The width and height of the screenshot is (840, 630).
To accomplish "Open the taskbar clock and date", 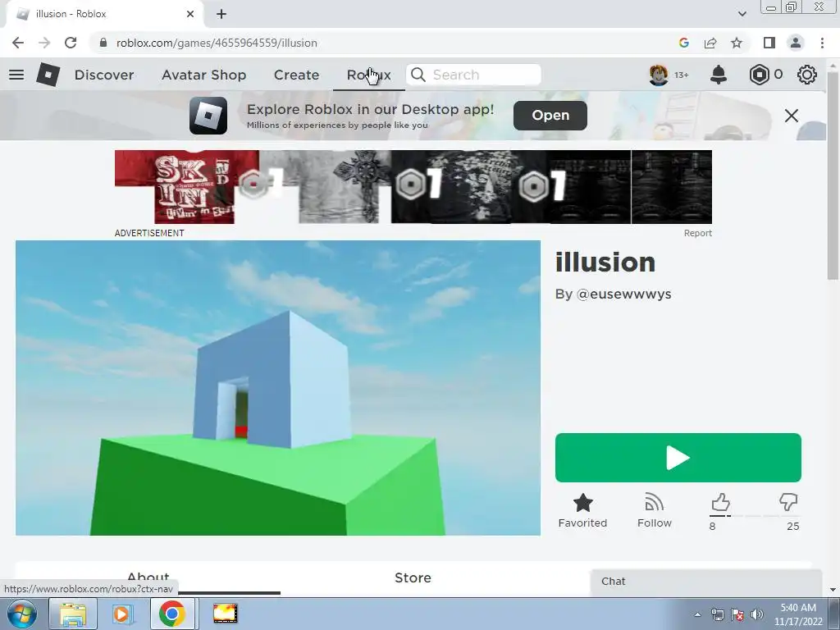I will coord(798,614).
